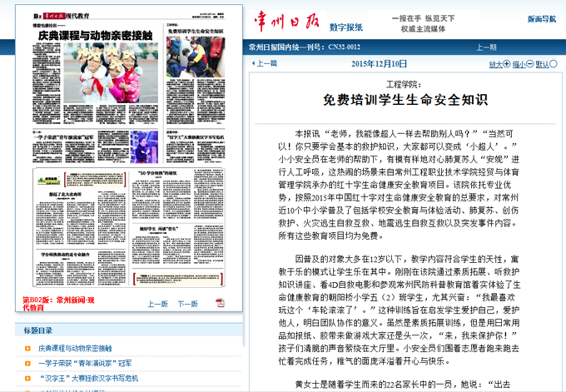
Task: Go to previous page 上一版
Action: click(x=158, y=304)
